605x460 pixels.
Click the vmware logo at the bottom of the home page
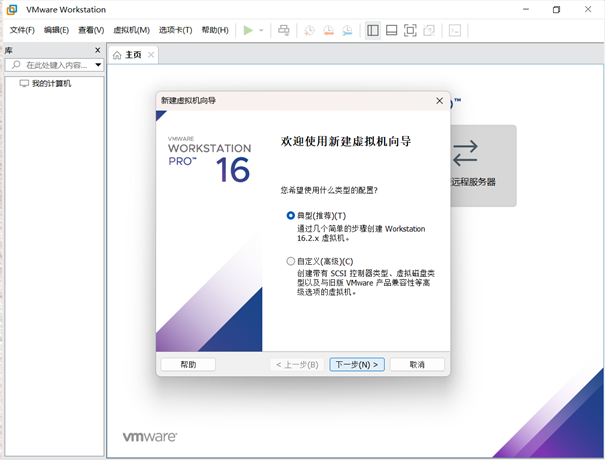pos(150,437)
